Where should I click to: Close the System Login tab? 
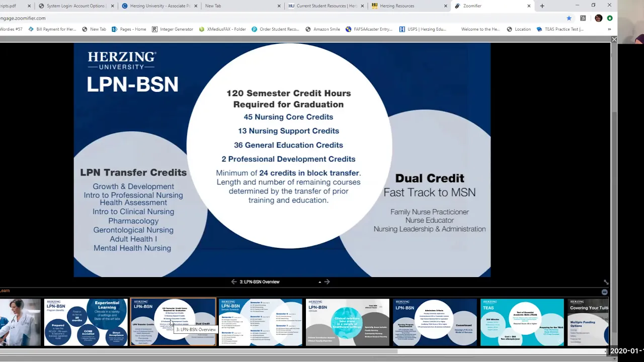click(112, 6)
